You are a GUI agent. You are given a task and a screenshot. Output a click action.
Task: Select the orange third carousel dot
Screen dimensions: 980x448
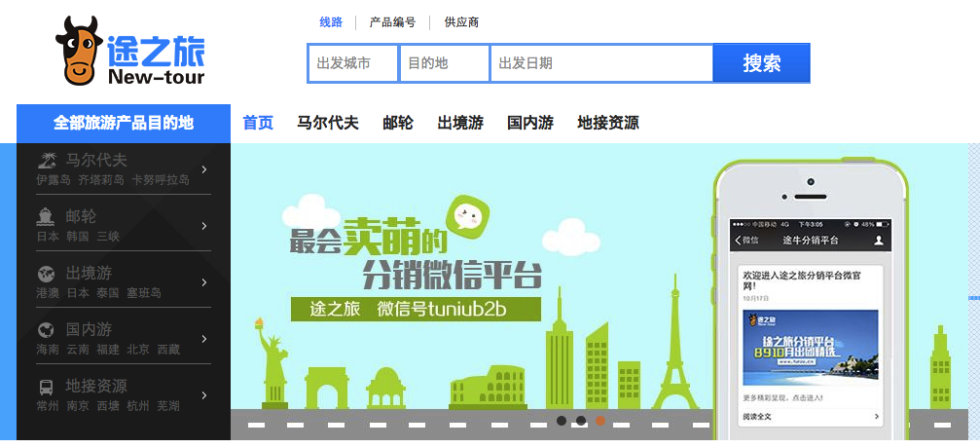pos(600,421)
